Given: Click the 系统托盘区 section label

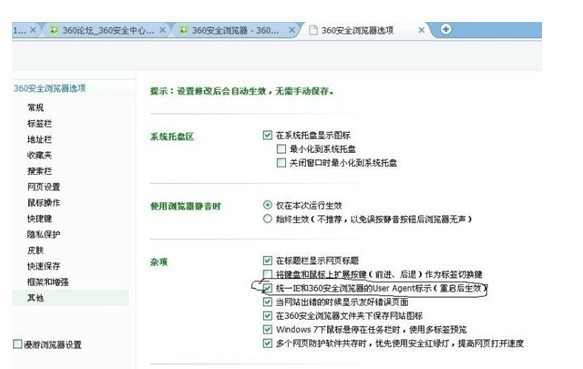Looking at the screenshot, I should pos(172,137).
